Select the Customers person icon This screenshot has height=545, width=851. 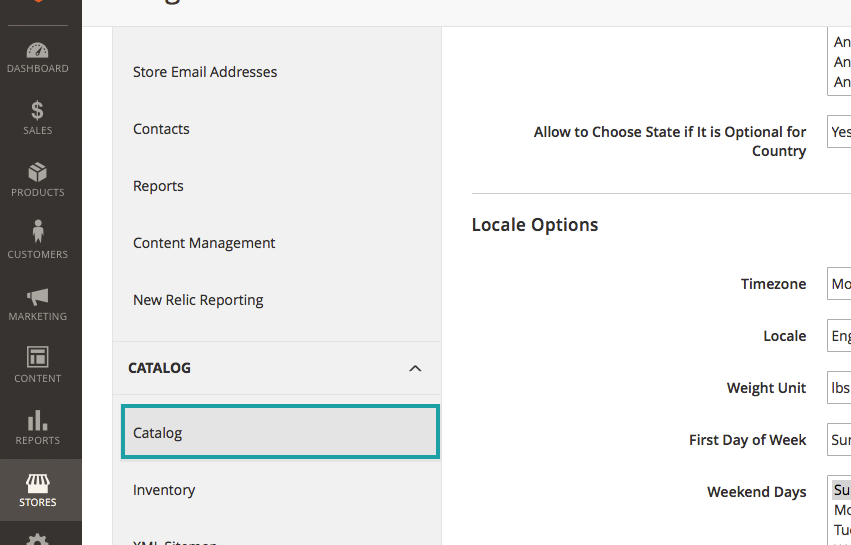coord(38,233)
